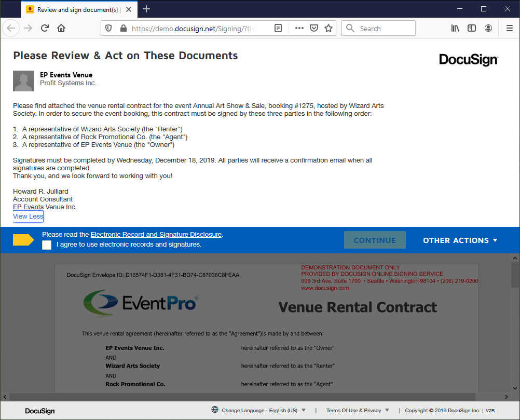Viewport: 520px width, 420px height.
Task: Click the yellow arrow signing tag
Action: pyautogui.click(x=23, y=240)
